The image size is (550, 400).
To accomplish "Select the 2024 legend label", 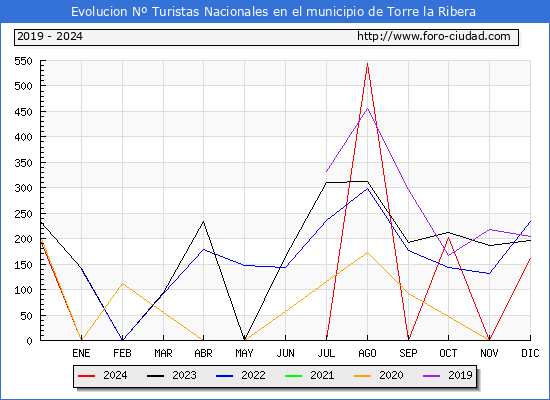I will [115, 375].
